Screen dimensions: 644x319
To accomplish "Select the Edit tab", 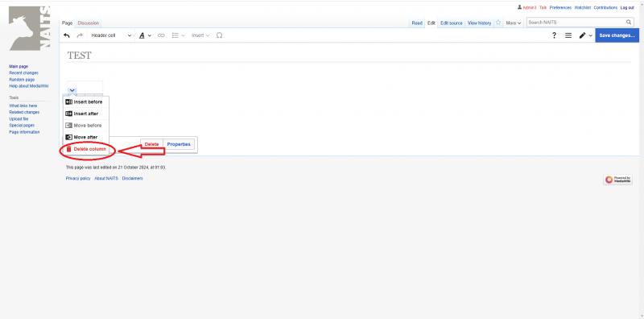I will (431, 23).
